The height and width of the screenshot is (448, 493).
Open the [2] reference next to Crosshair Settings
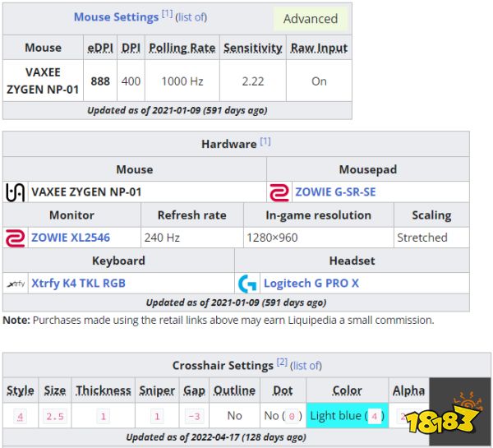[282, 363]
